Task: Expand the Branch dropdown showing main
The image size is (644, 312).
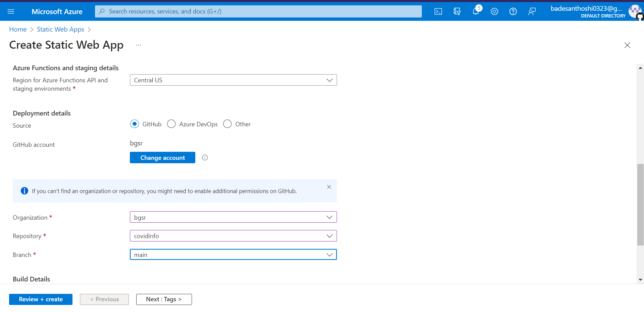Action: coord(233,255)
